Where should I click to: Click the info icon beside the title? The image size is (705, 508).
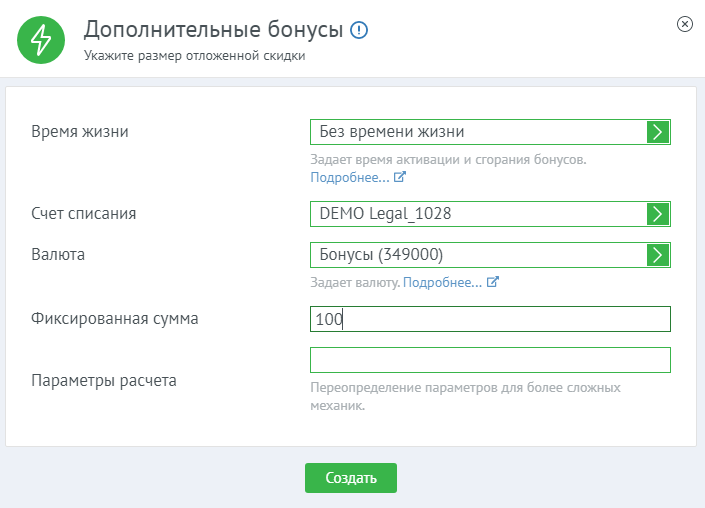tap(359, 31)
